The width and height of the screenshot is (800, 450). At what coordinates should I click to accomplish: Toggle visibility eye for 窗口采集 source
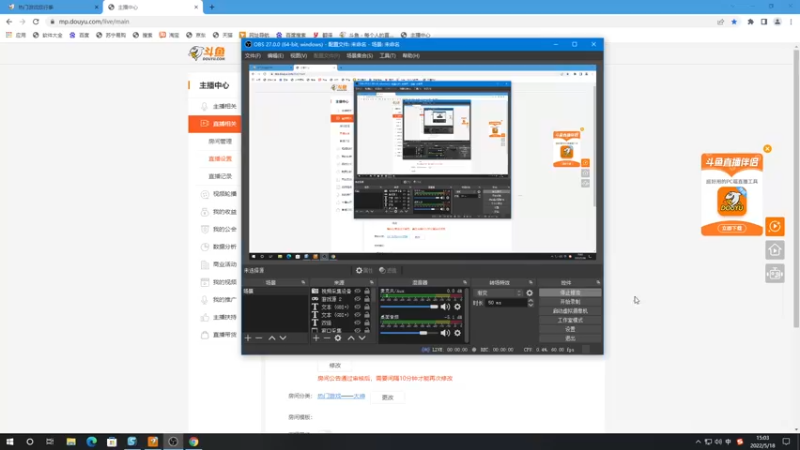[x=358, y=331]
